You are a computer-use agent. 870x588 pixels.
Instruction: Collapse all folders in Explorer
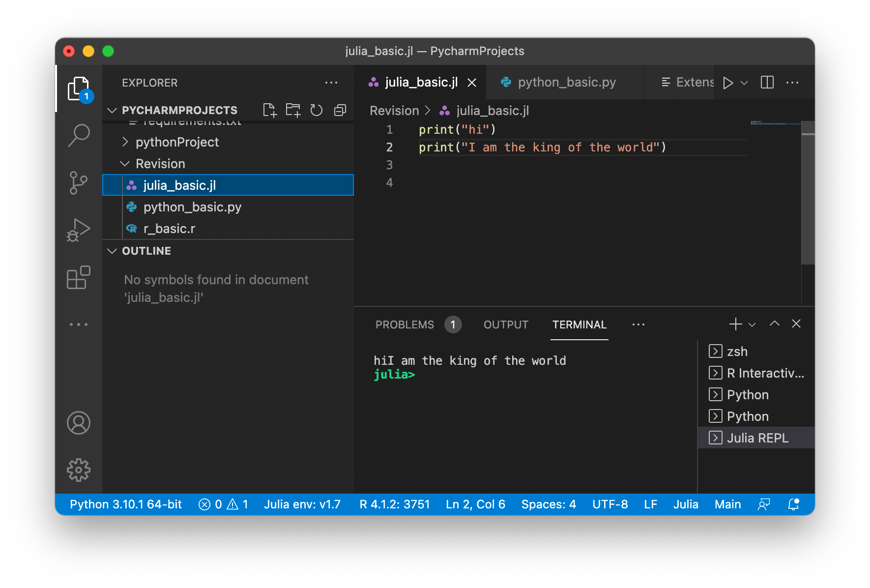pyautogui.click(x=340, y=110)
